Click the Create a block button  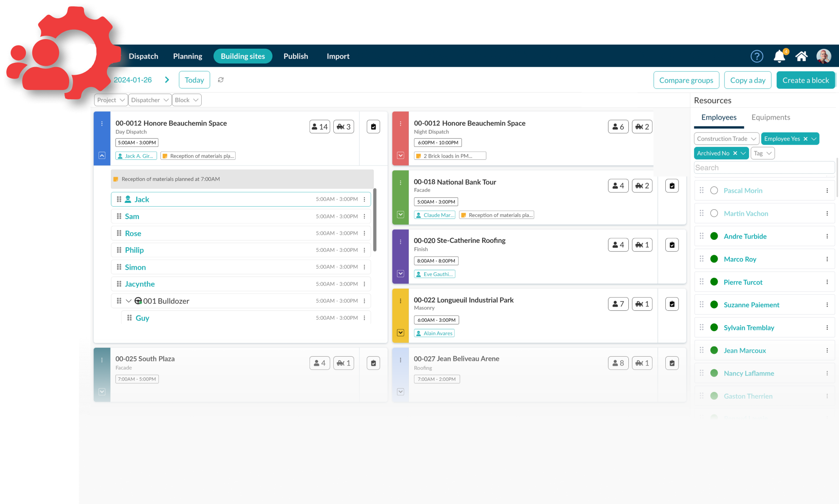805,80
